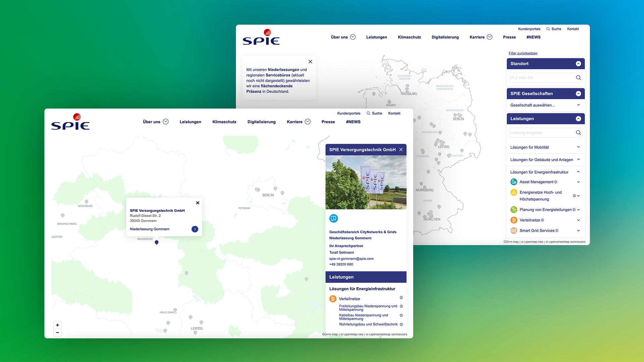The image size is (644, 362).
Task: Click Filter zurücksetzen link
Action: pos(523,53)
